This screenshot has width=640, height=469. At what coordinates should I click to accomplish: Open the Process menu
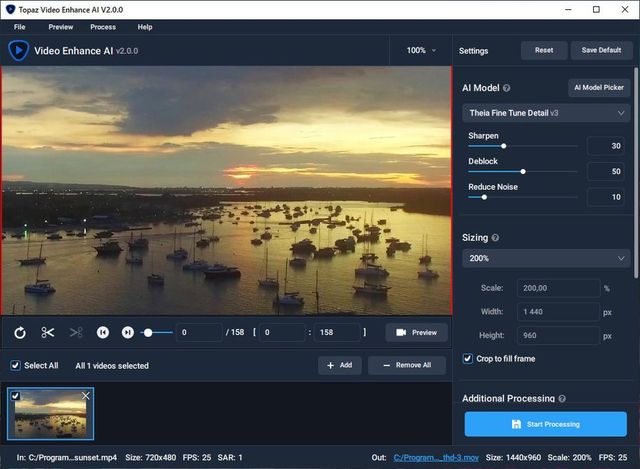tap(103, 27)
